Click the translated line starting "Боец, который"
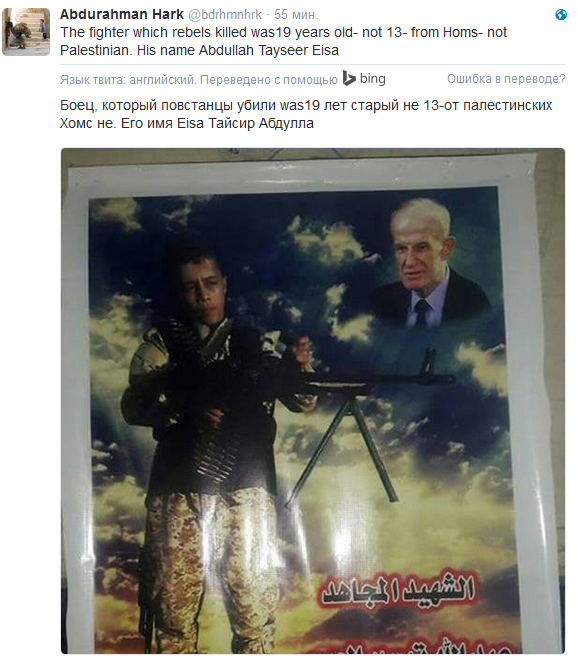The width and height of the screenshot is (578, 666). coord(306,105)
